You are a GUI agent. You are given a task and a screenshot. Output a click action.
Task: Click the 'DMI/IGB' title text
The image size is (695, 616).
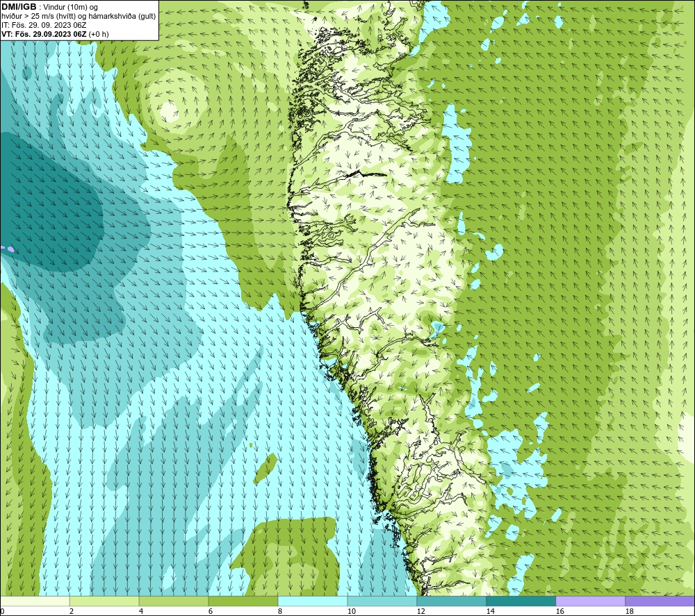click(19, 7)
